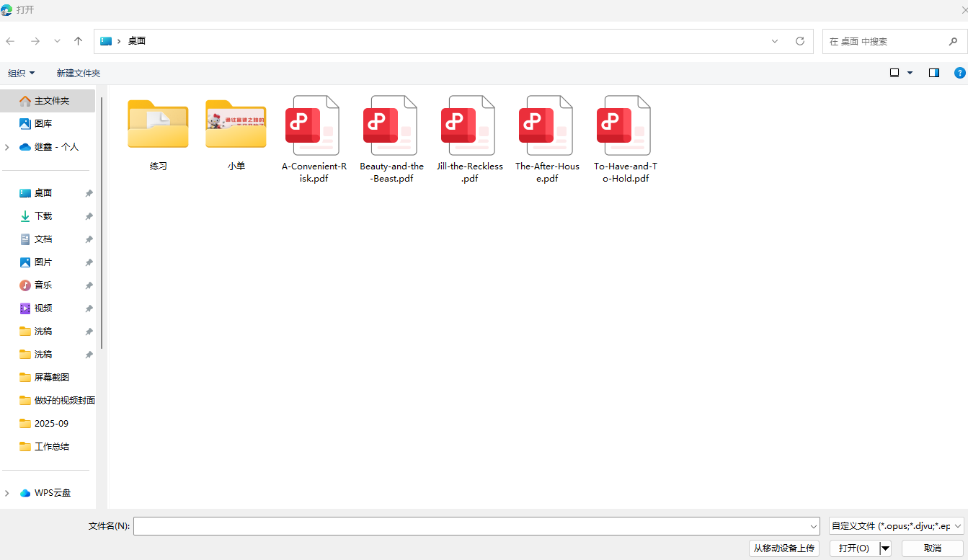968x560 pixels.
Task: Expand the 文件名 suggestions dropdown
Action: (x=814, y=527)
